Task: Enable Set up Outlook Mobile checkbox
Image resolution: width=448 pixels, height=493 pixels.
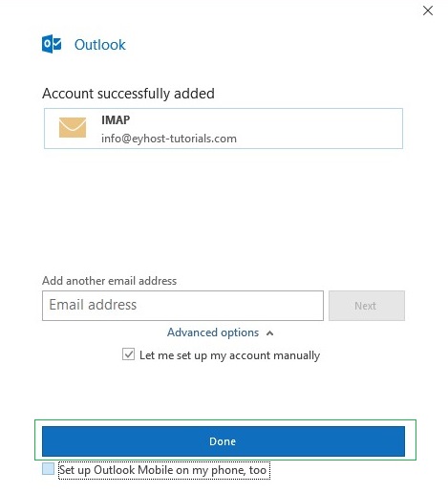Action: pos(48,469)
